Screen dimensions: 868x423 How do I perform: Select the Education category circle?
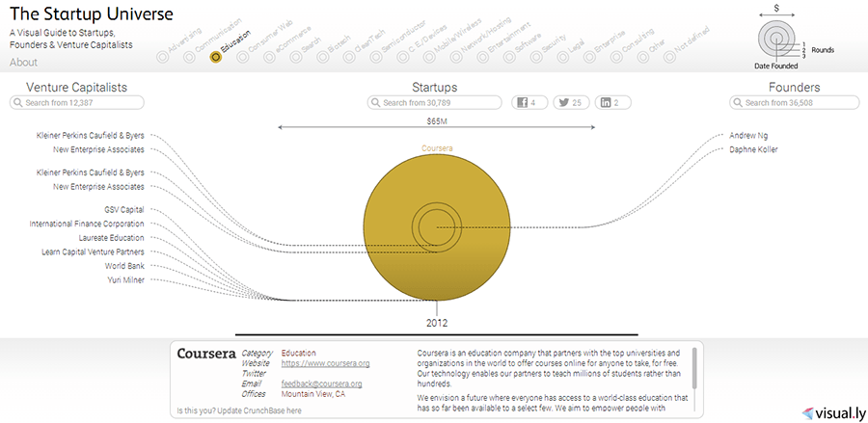click(x=216, y=57)
